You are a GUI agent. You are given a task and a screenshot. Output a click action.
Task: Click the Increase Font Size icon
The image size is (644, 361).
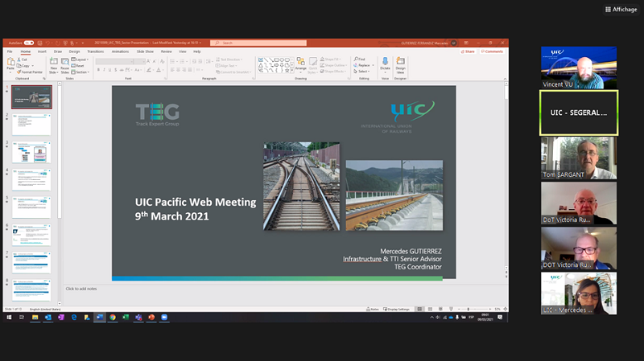[148, 62]
